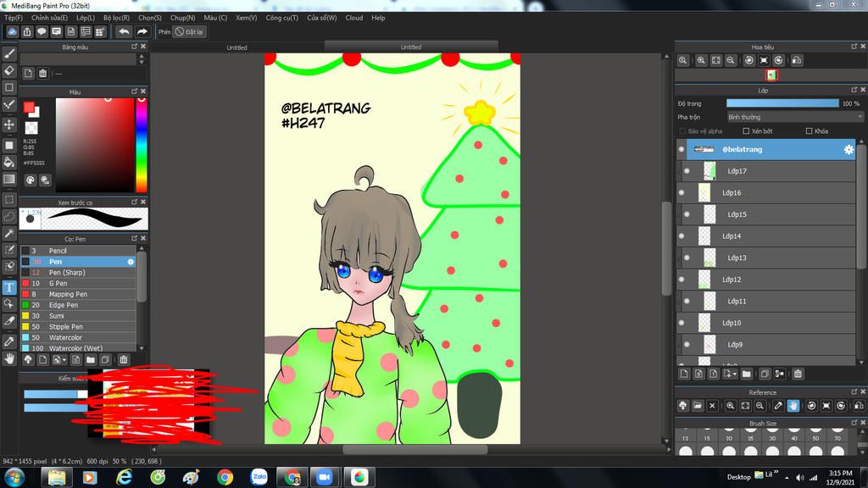Select the Lasso tool

tap(9, 216)
